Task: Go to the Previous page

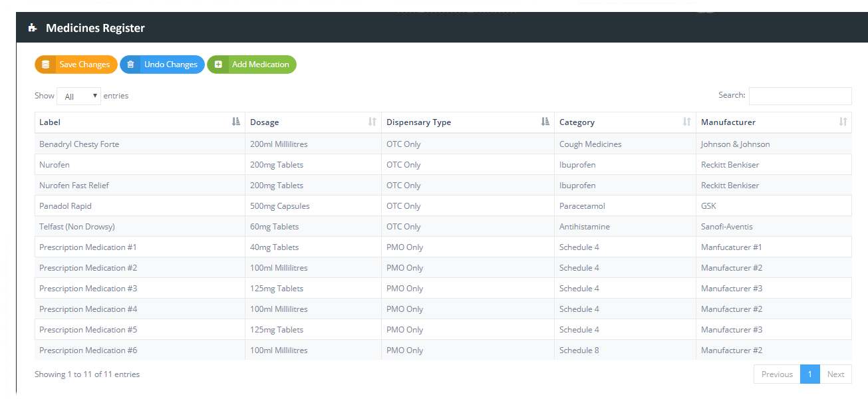Action: (x=776, y=374)
